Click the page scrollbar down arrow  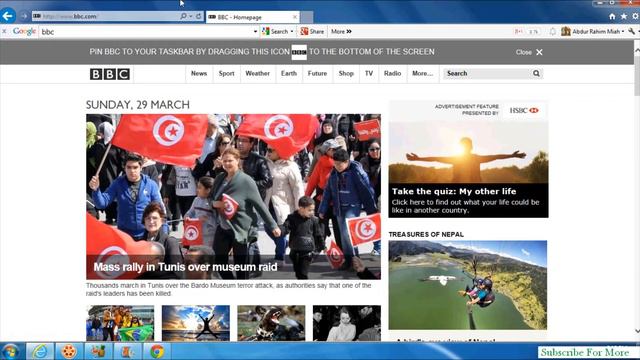click(637, 331)
